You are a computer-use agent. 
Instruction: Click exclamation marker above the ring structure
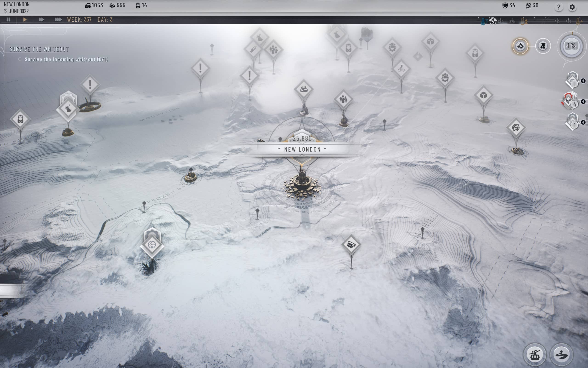coord(90,84)
